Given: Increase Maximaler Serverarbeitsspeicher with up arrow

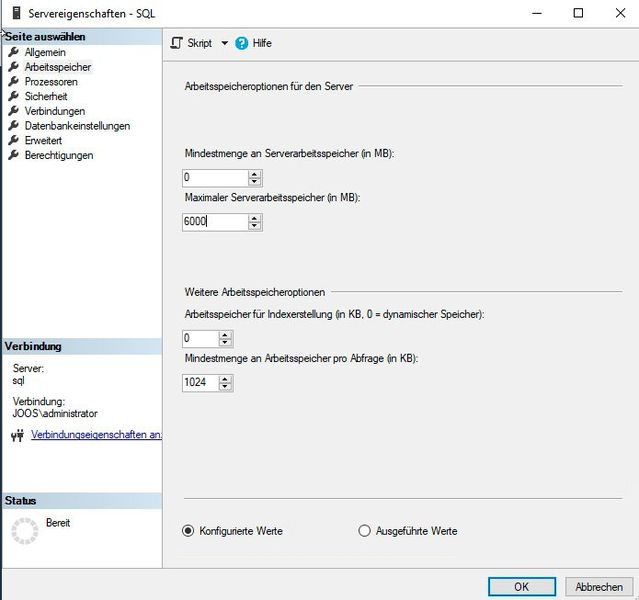Looking at the screenshot, I should pos(255,218).
